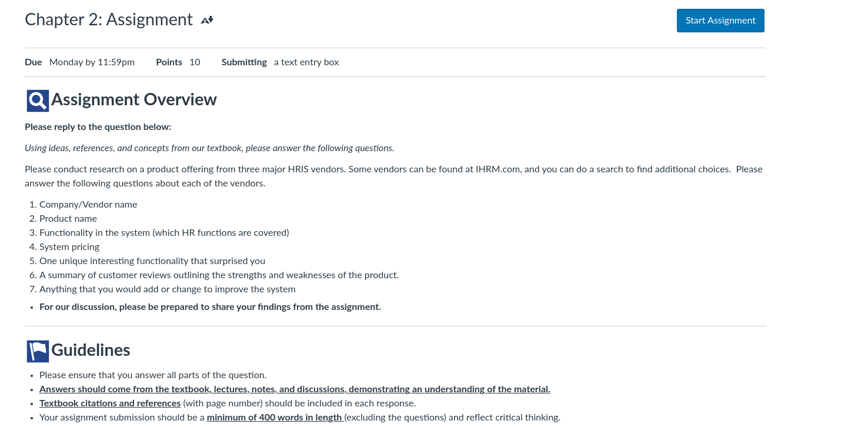The height and width of the screenshot is (427, 868).
Task: Click the Assignment Overview heading
Action: pyautogui.click(x=134, y=99)
